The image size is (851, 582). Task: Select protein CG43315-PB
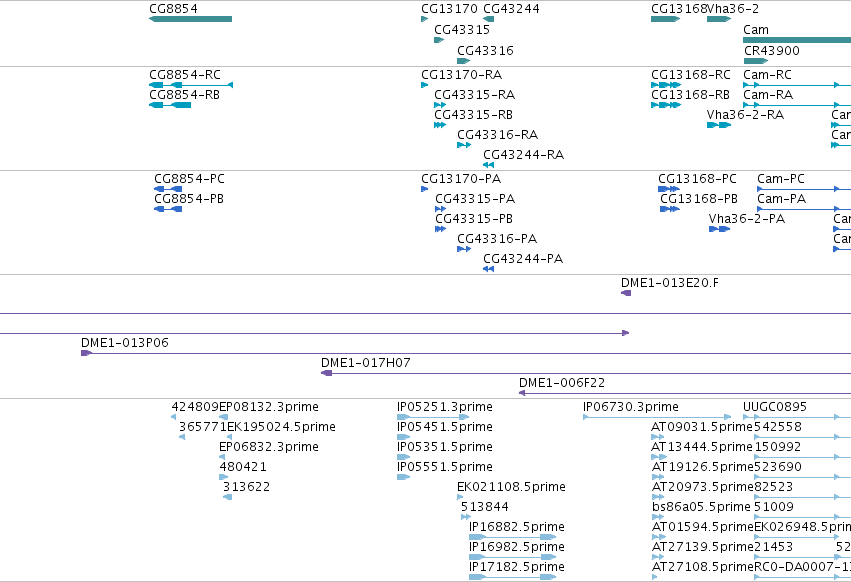[x=441, y=229]
